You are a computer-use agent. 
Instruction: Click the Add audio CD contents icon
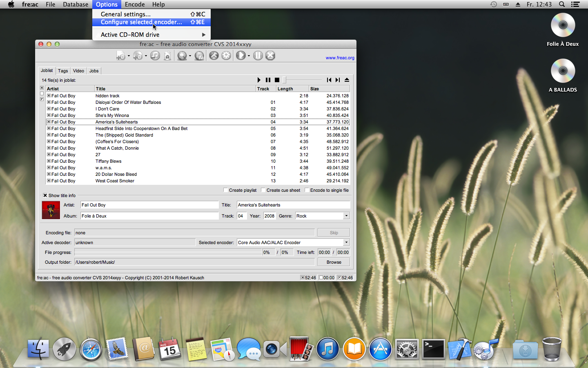(x=138, y=56)
